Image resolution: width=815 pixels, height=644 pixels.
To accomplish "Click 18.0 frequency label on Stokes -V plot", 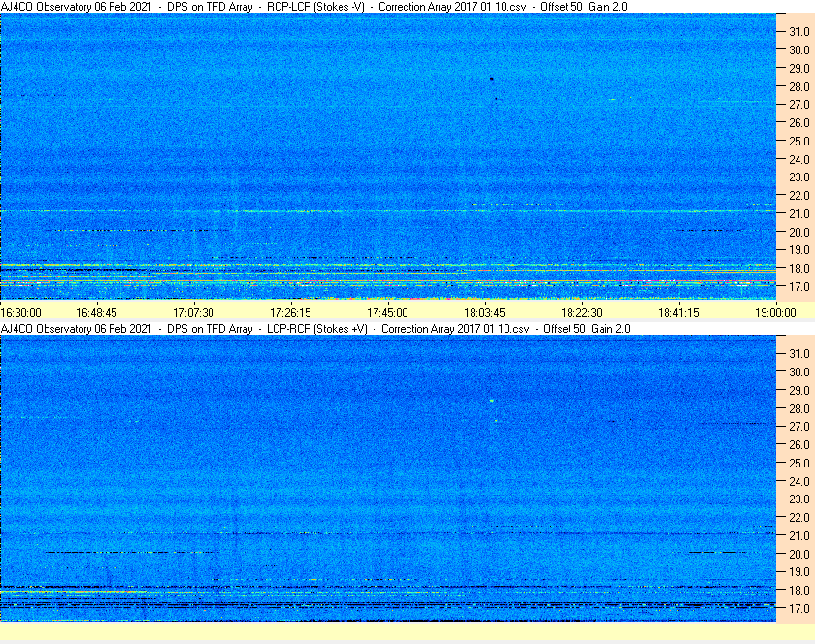I will (x=799, y=269).
